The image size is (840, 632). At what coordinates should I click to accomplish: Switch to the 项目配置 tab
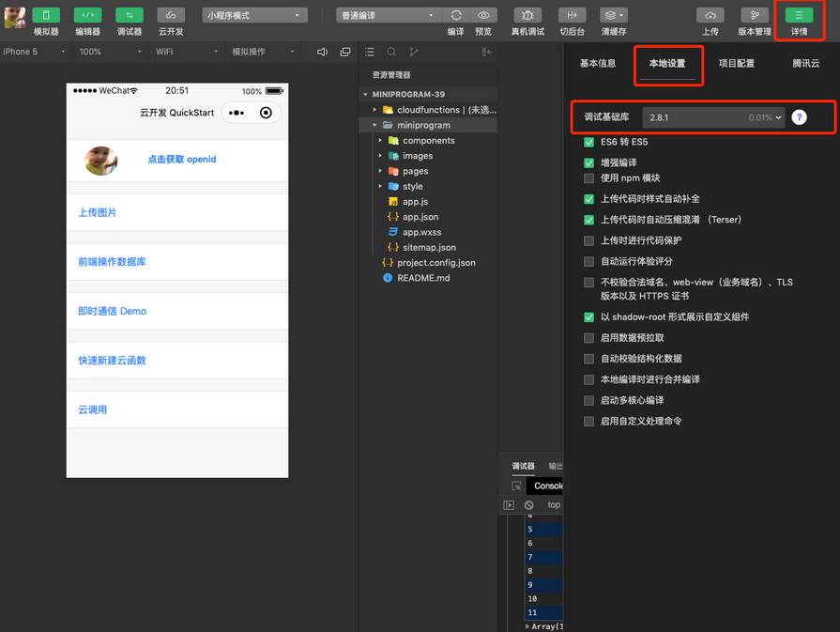coord(737,63)
